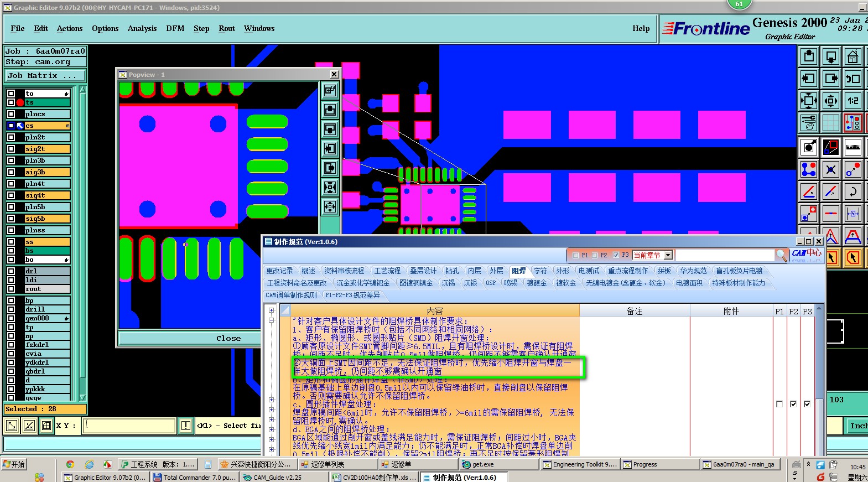The width and height of the screenshot is (868, 482).
Task: Open the Total Commander taskbar button
Action: [194, 477]
